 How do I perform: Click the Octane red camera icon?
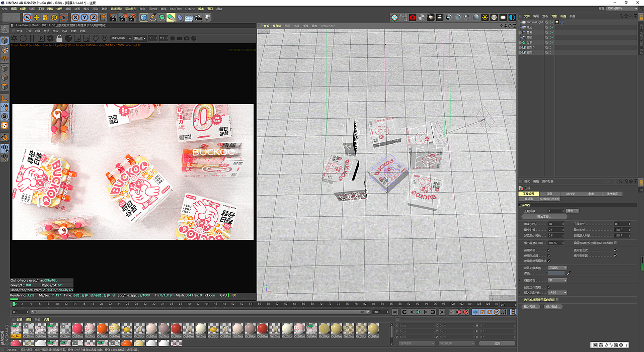(413, 17)
